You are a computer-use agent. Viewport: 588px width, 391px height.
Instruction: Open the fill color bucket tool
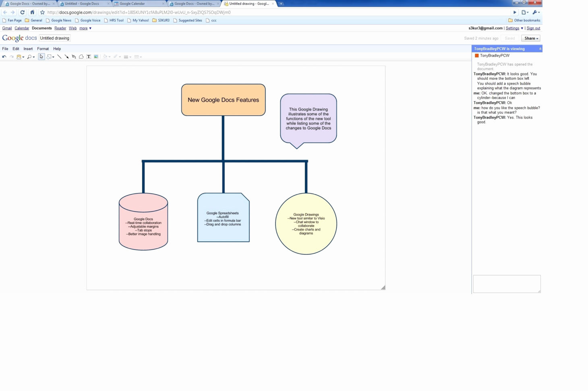(x=105, y=57)
